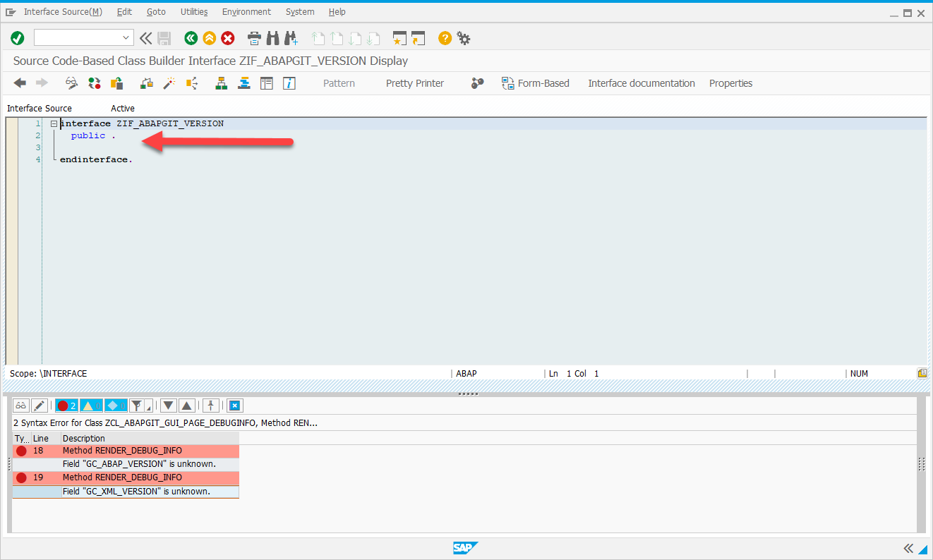Click the green Enter checkmark icon
The height and width of the screenshot is (560, 933).
click(x=18, y=38)
